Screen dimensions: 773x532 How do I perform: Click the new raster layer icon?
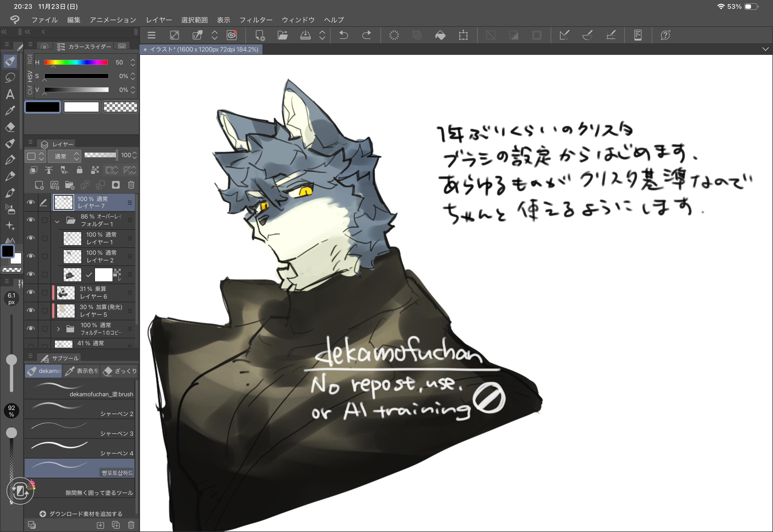pos(39,185)
